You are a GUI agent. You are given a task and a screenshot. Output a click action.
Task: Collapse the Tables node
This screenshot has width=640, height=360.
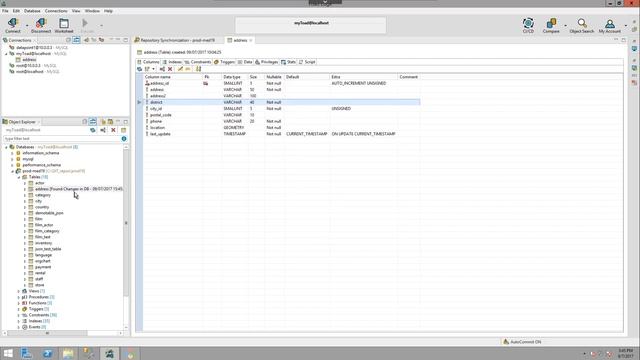[19, 177]
